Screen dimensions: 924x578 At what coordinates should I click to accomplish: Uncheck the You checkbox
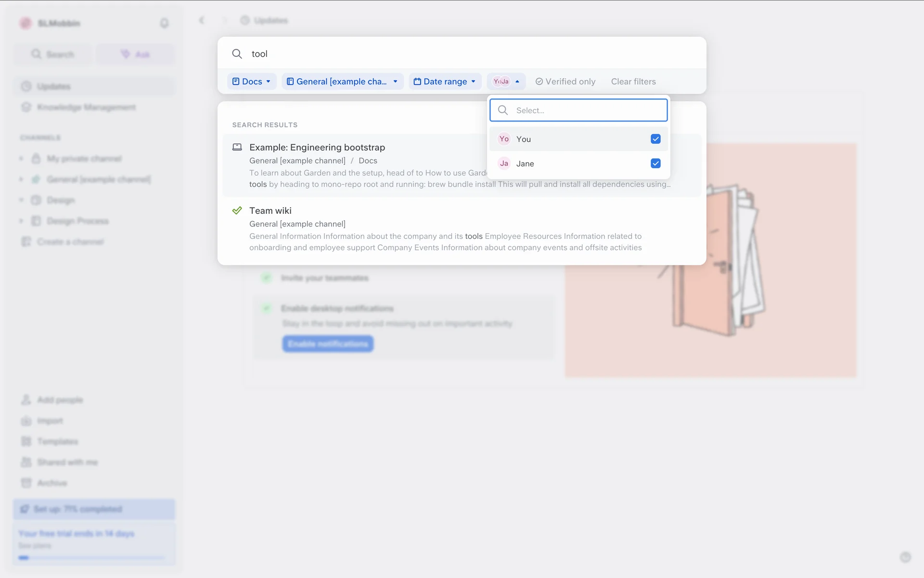655,139
